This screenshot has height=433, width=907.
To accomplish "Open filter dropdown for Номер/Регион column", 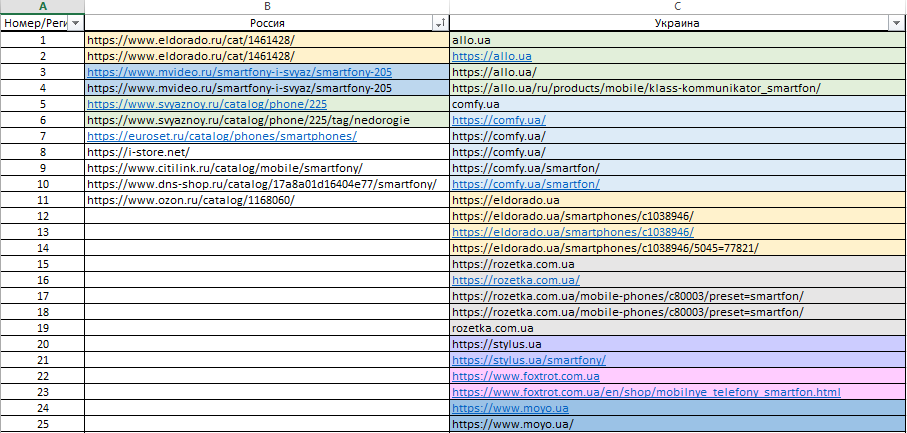I will pyautogui.click(x=76, y=23).
